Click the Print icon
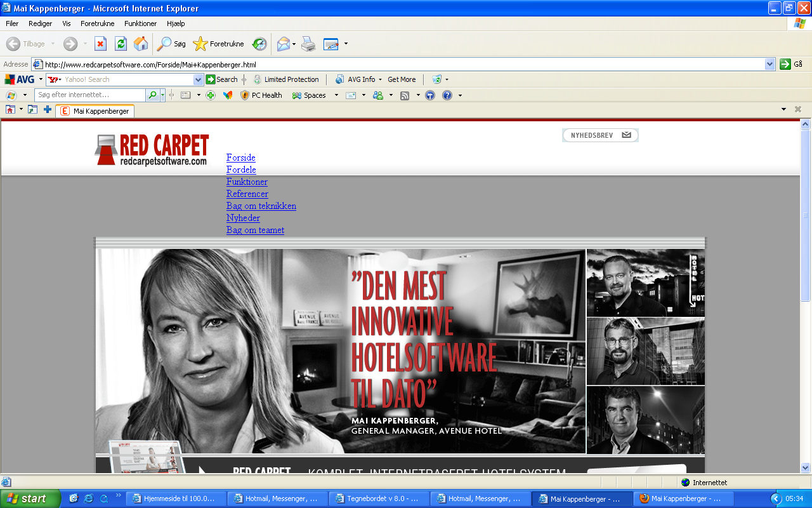Image resolution: width=812 pixels, height=508 pixels. tap(308, 44)
